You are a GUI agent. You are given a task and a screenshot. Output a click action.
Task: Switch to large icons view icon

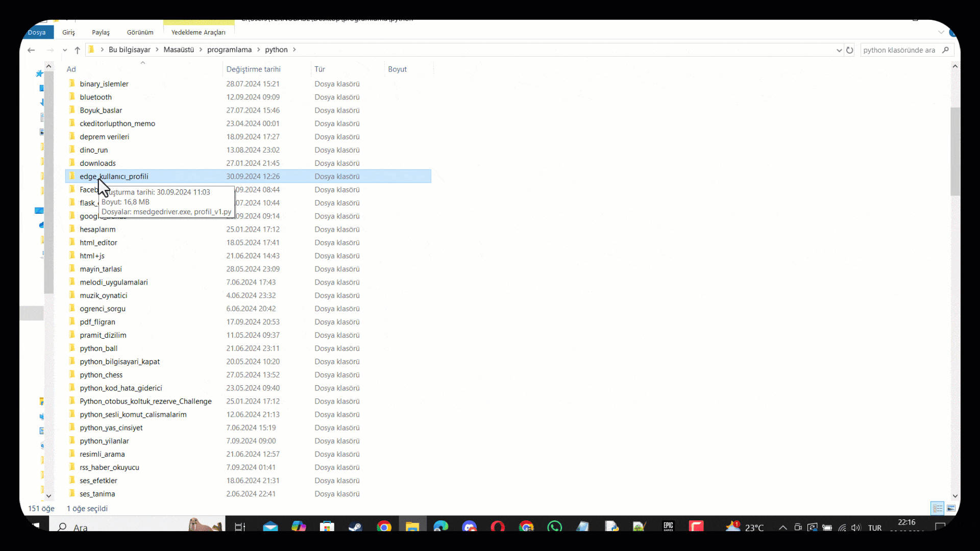[x=951, y=508]
